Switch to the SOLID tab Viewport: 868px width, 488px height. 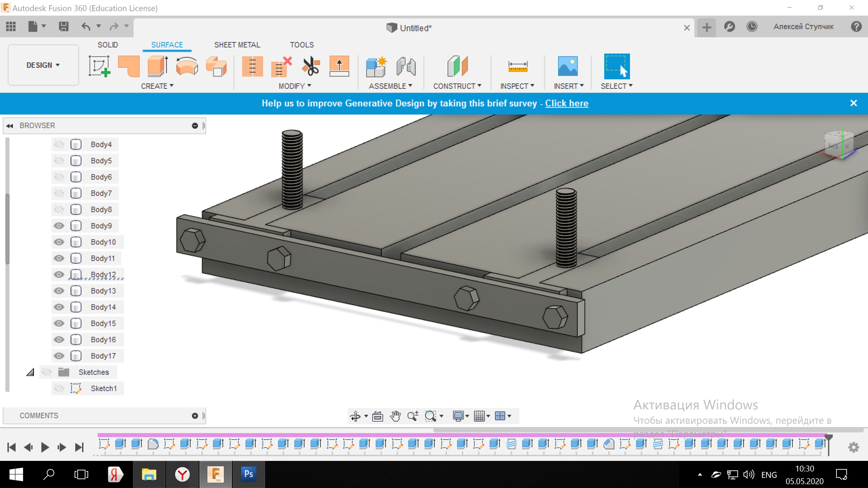click(108, 45)
